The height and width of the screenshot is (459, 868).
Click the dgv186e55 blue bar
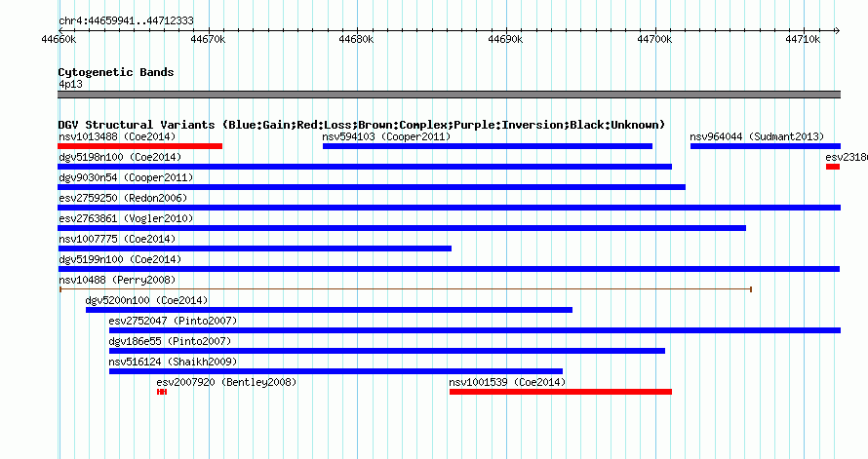[387, 351]
